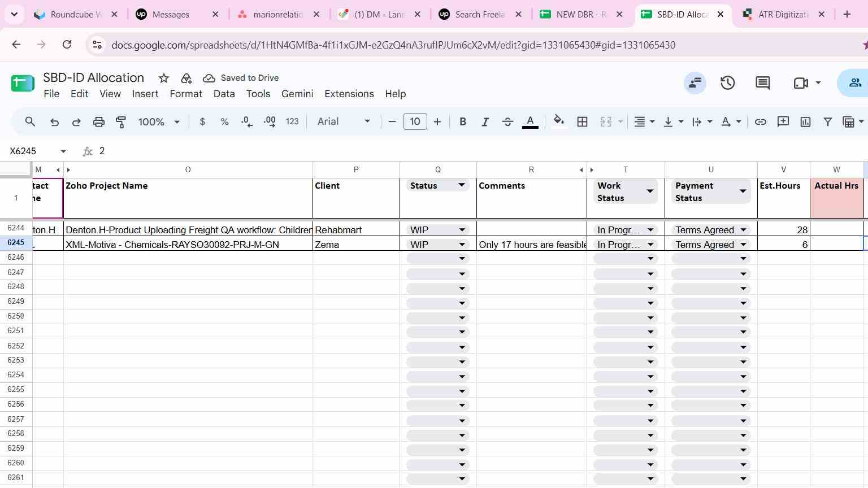Increase font size with plus button
This screenshot has height=488, width=868.
(437, 122)
